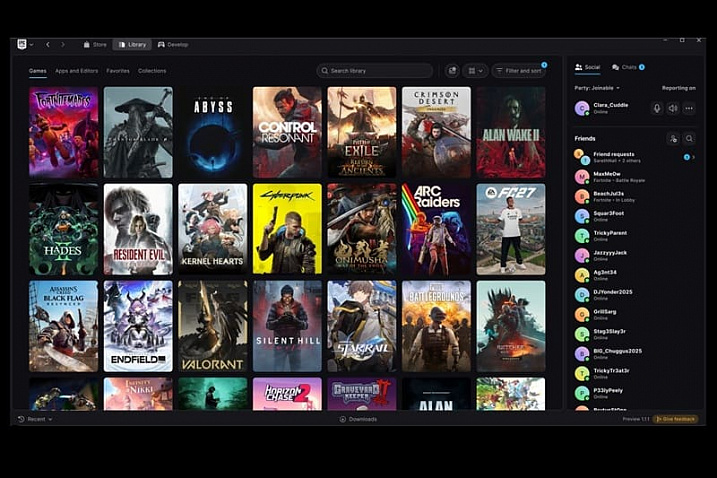
Task: Click the Give feedback button
Action: pos(675,419)
